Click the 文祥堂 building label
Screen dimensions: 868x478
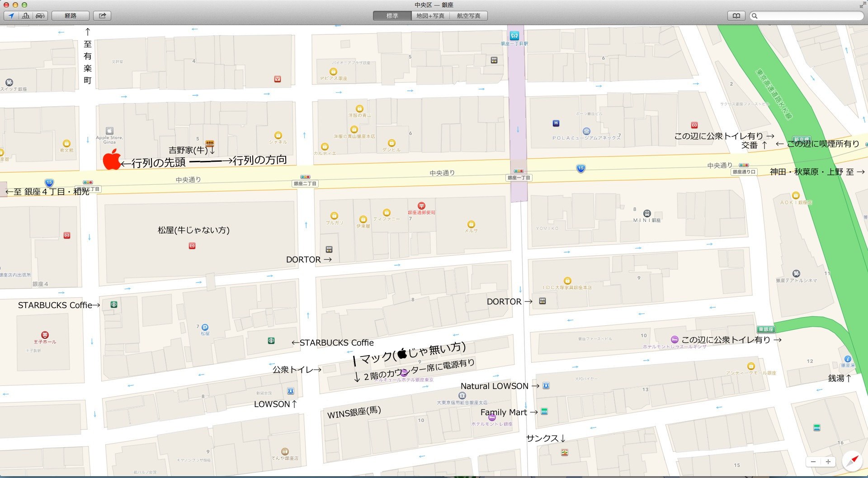click(x=118, y=61)
